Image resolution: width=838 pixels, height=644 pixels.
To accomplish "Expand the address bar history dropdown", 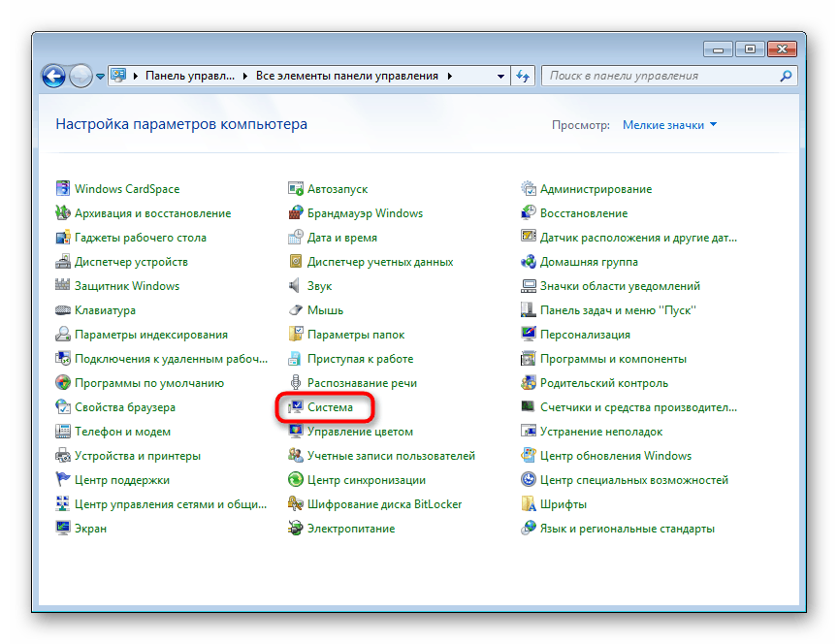I will pos(500,76).
